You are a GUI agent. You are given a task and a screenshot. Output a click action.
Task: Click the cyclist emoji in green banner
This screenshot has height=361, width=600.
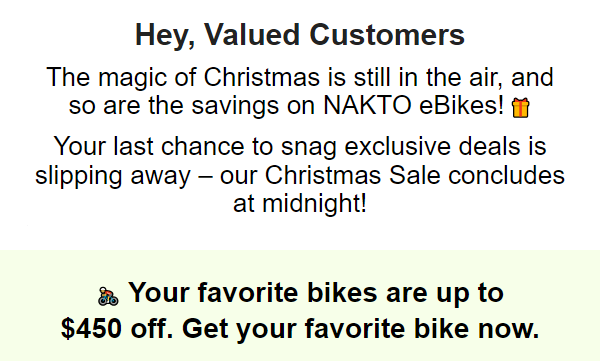tap(108, 296)
